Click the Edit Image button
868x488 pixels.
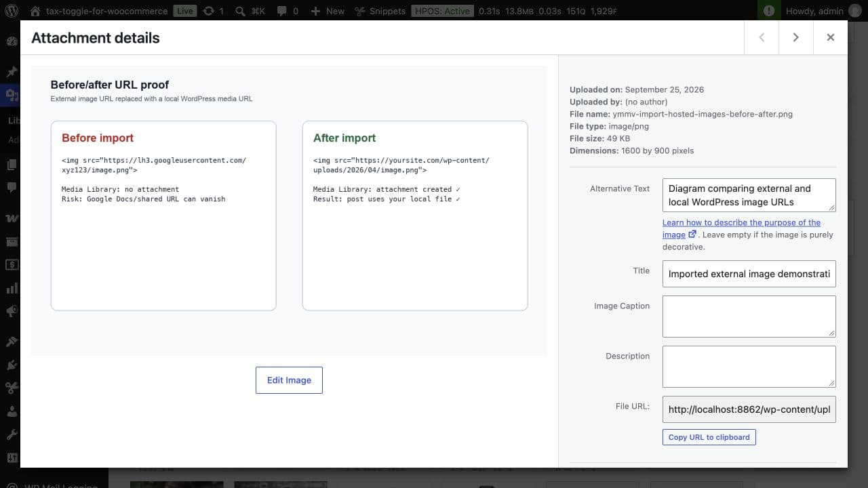coord(289,380)
